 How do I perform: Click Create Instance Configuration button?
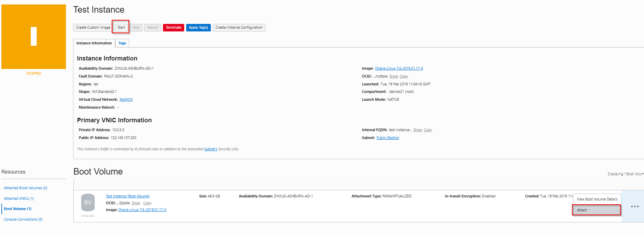coord(239,28)
